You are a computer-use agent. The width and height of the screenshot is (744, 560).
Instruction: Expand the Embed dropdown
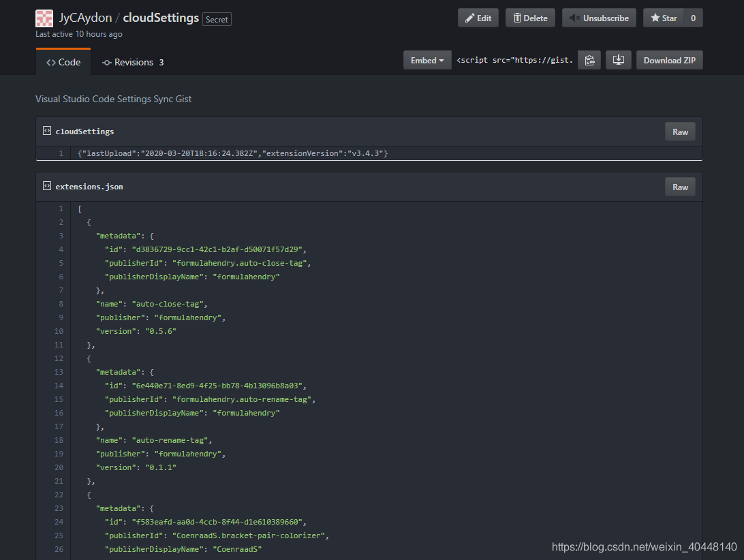point(427,60)
